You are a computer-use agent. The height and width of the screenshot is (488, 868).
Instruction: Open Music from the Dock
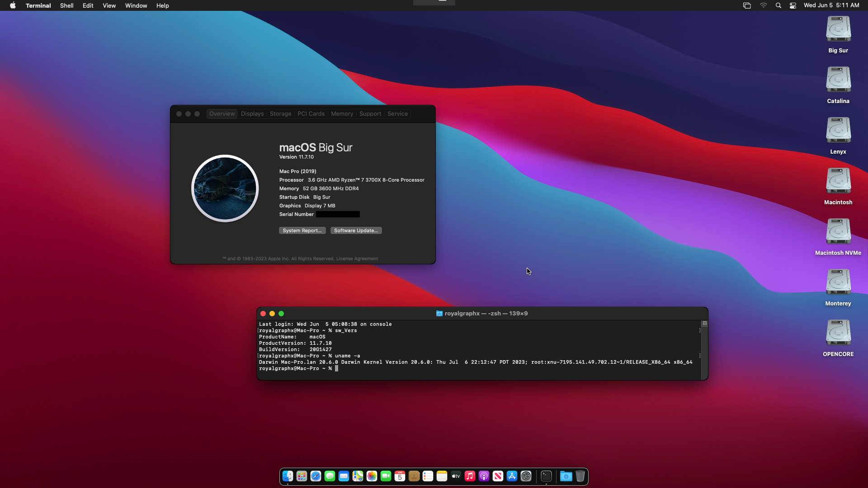click(x=470, y=476)
